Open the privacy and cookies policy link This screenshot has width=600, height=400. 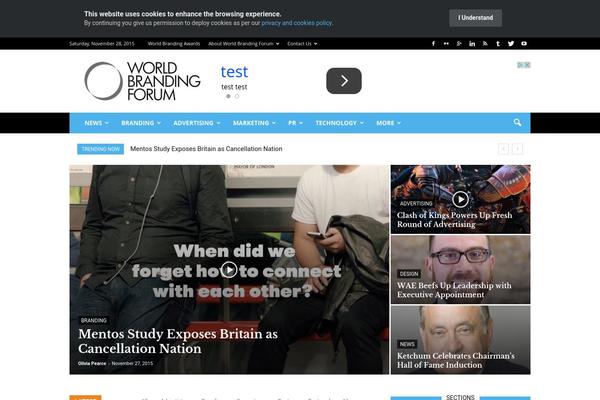pyautogui.click(x=297, y=23)
